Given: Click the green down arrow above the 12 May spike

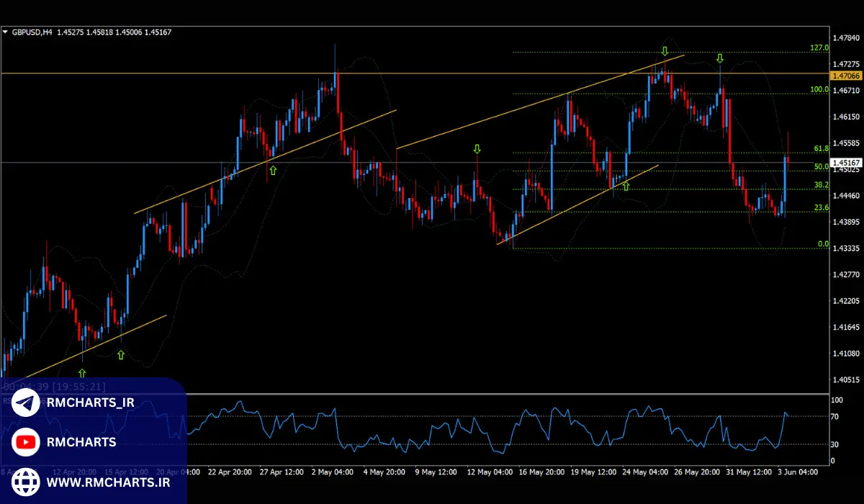Looking at the screenshot, I should click(476, 149).
